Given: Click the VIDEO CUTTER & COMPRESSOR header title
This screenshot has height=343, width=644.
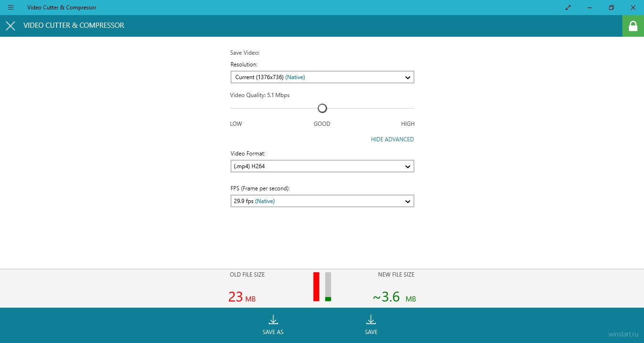Looking at the screenshot, I should pos(74,25).
